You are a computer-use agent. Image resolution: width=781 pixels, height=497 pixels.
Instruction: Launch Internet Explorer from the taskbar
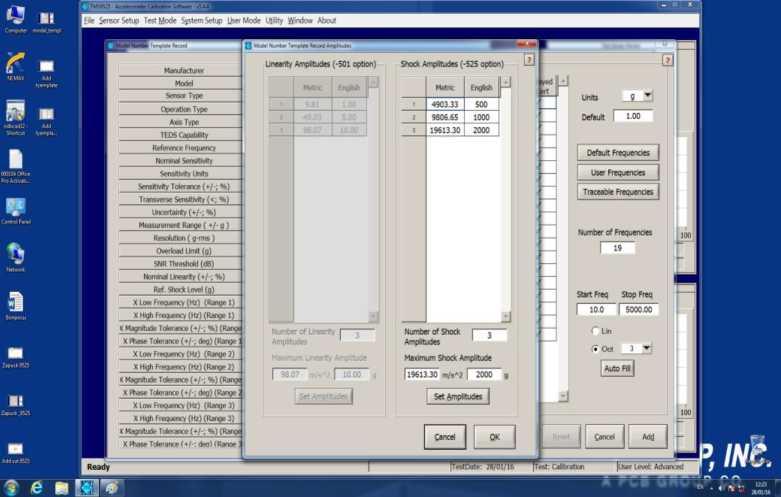pyautogui.click(x=37, y=487)
